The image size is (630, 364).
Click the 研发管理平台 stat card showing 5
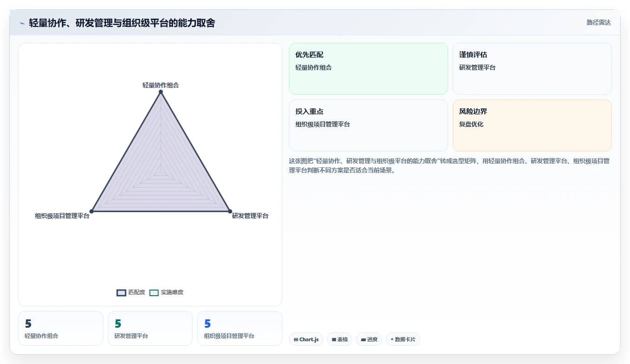pos(150,328)
